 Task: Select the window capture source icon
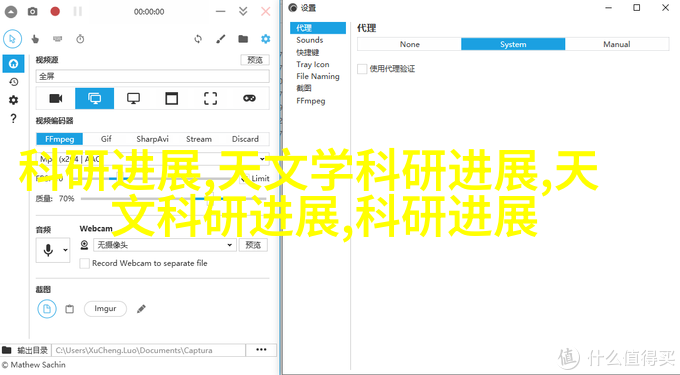(172, 98)
